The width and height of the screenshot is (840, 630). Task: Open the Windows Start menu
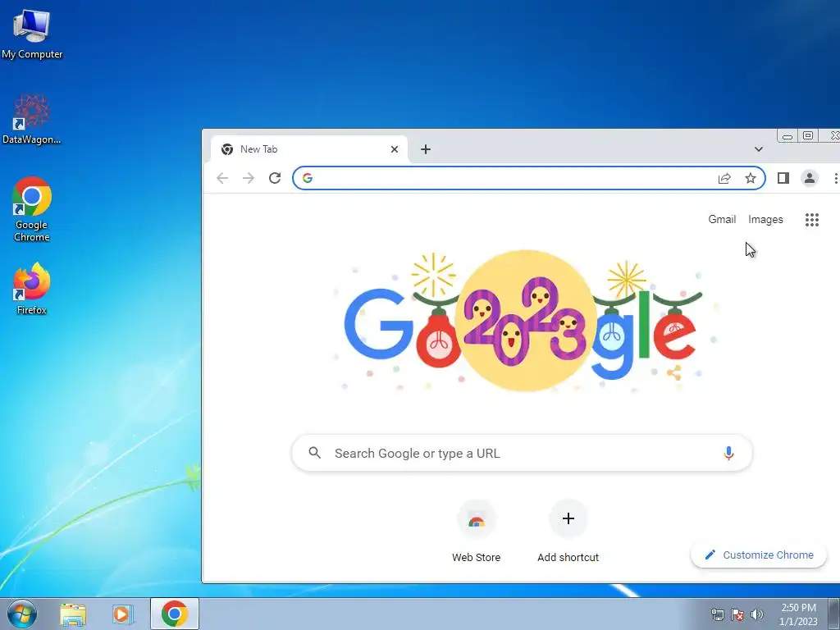(22, 614)
